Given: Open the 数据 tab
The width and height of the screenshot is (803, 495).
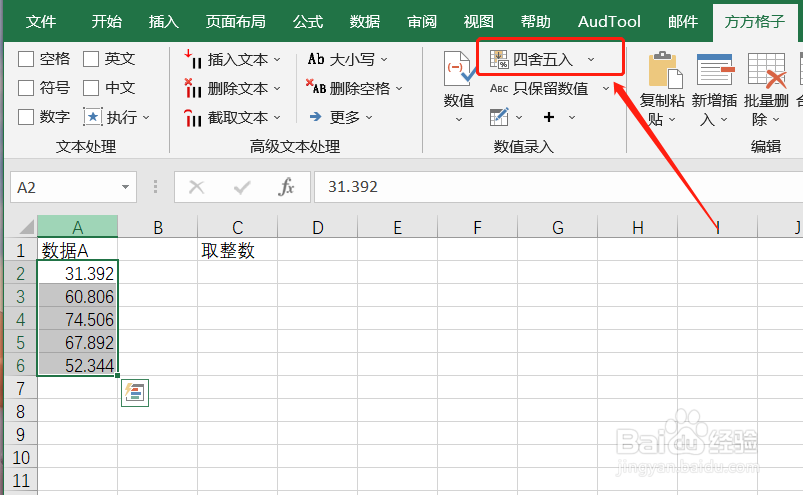Looking at the screenshot, I should [365, 21].
